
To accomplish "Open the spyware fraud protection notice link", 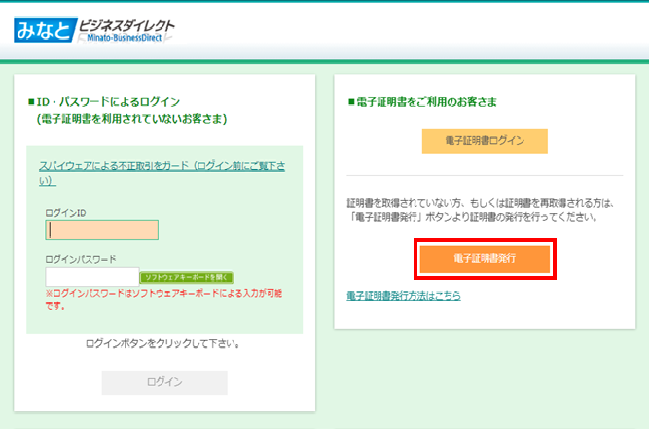I will 162,173.
